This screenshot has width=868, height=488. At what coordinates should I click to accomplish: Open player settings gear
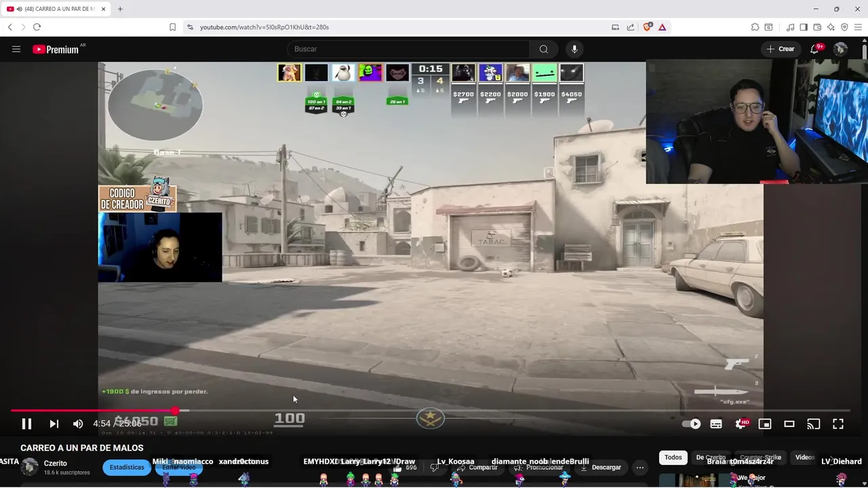click(741, 424)
